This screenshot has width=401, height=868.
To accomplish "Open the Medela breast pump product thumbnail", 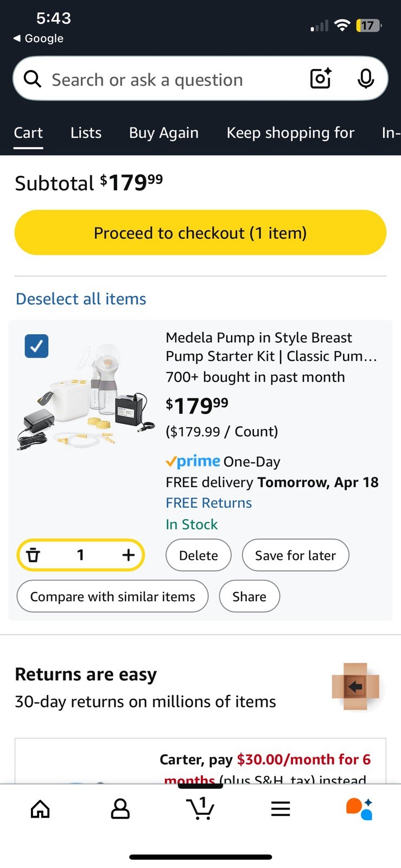I will [x=87, y=396].
